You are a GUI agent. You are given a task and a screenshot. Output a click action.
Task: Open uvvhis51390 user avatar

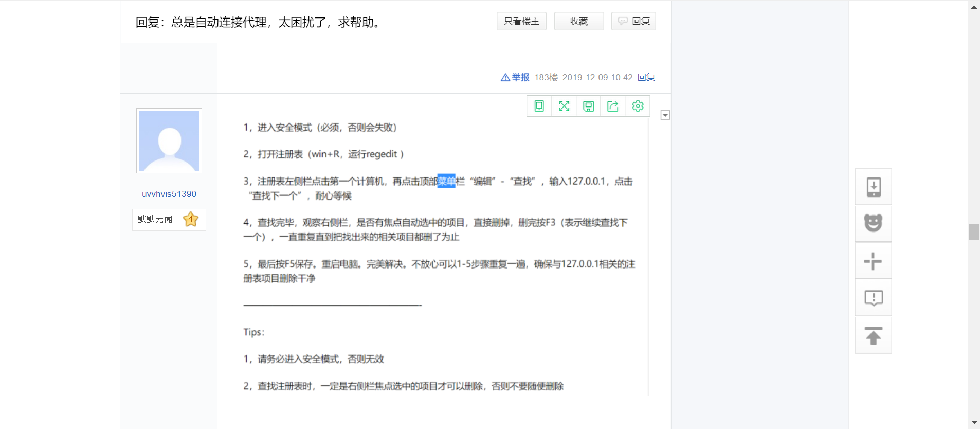[x=169, y=140]
